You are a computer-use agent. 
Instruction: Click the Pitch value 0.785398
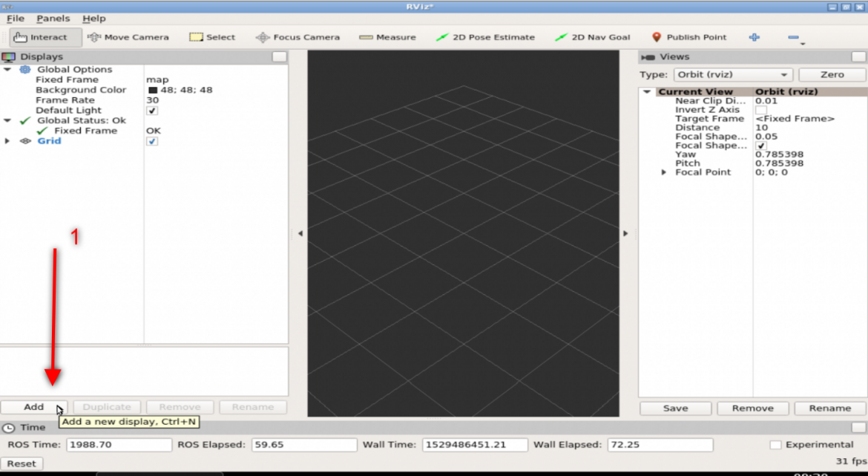coord(779,163)
